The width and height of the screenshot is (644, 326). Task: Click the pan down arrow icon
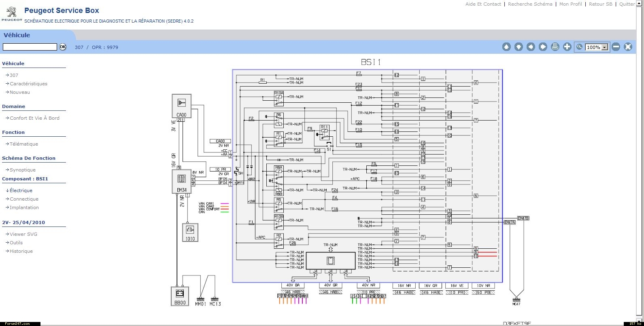click(519, 47)
